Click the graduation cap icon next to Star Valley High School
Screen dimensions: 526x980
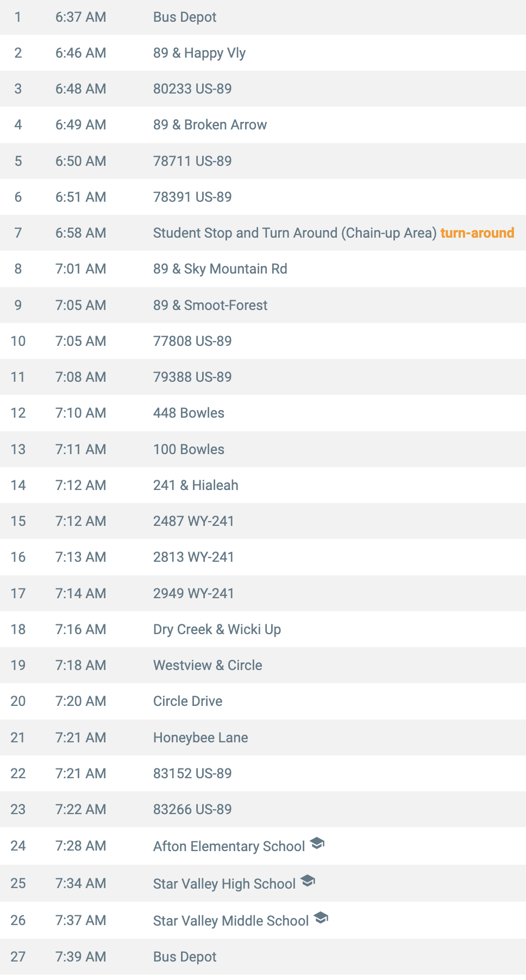(x=308, y=880)
